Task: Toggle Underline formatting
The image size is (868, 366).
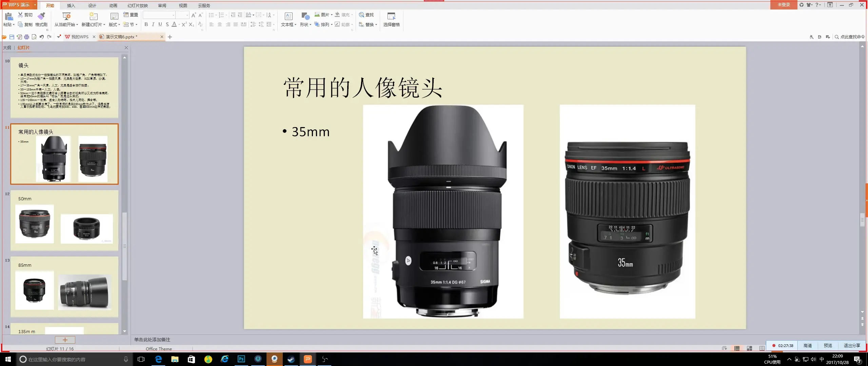Action: click(x=160, y=24)
